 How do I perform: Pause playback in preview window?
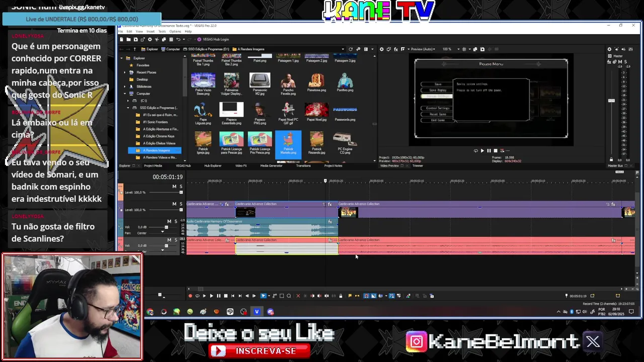pos(489,150)
